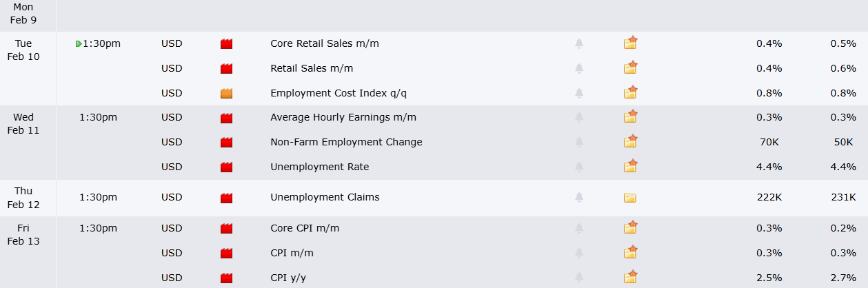
Task: Open detail folder for Average Hourly Earnings
Action: 630,118
